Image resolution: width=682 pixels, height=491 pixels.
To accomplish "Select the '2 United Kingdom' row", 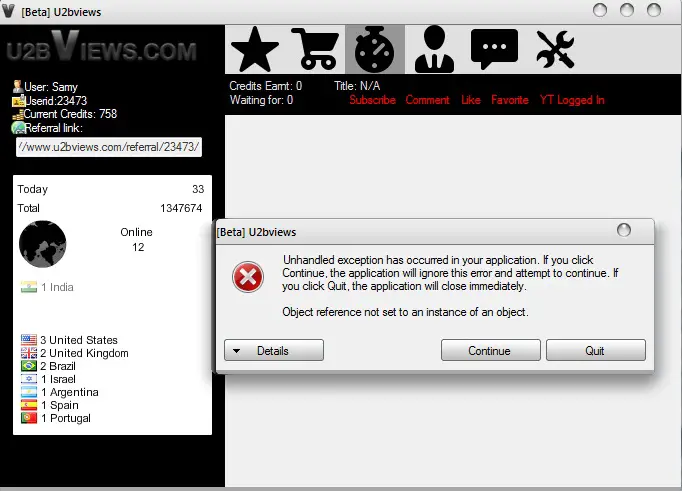I will [x=75, y=353].
